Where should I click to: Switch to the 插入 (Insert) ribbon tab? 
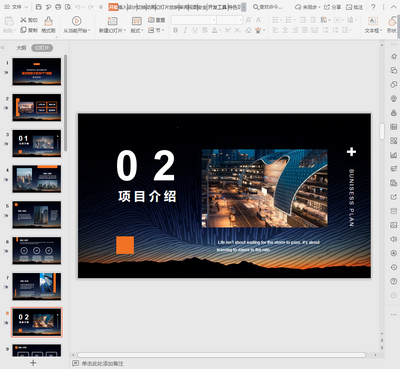(x=123, y=7)
